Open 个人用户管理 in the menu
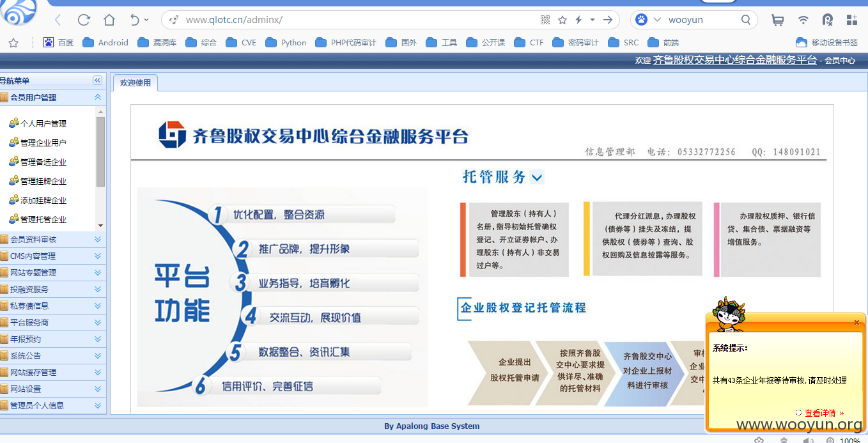The height and width of the screenshot is (443, 868). pyautogui.click(x=43, y=123)
